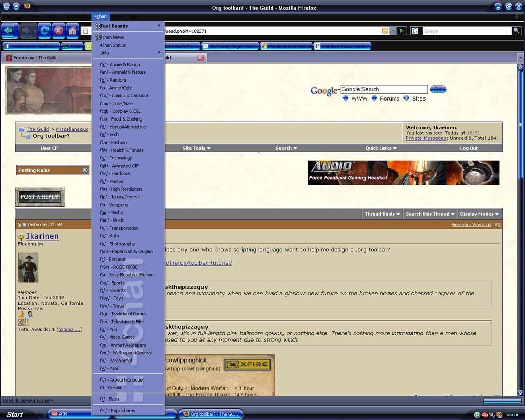
Task: Click the Start button
Action: pos(14,414)
